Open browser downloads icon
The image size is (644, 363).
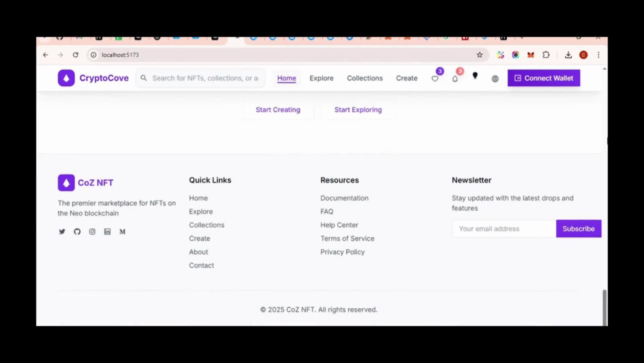[x=569, y=55]
